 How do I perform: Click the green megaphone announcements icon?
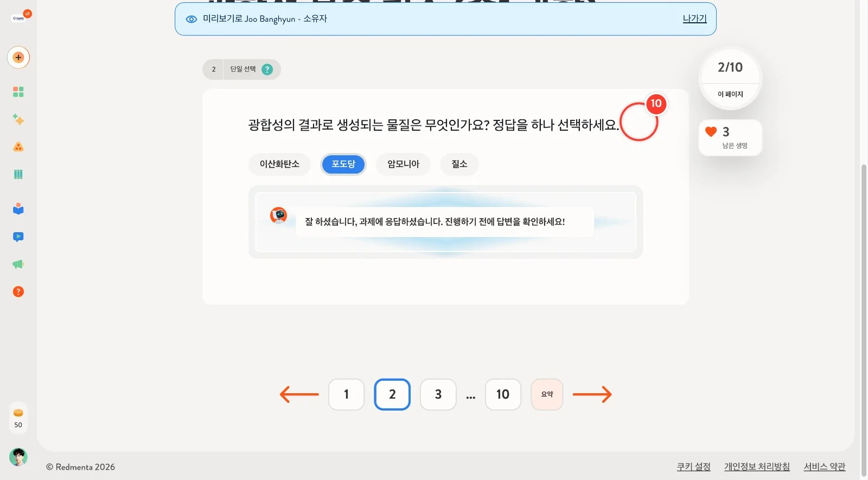pyautogui.click(x=18, y=264)
